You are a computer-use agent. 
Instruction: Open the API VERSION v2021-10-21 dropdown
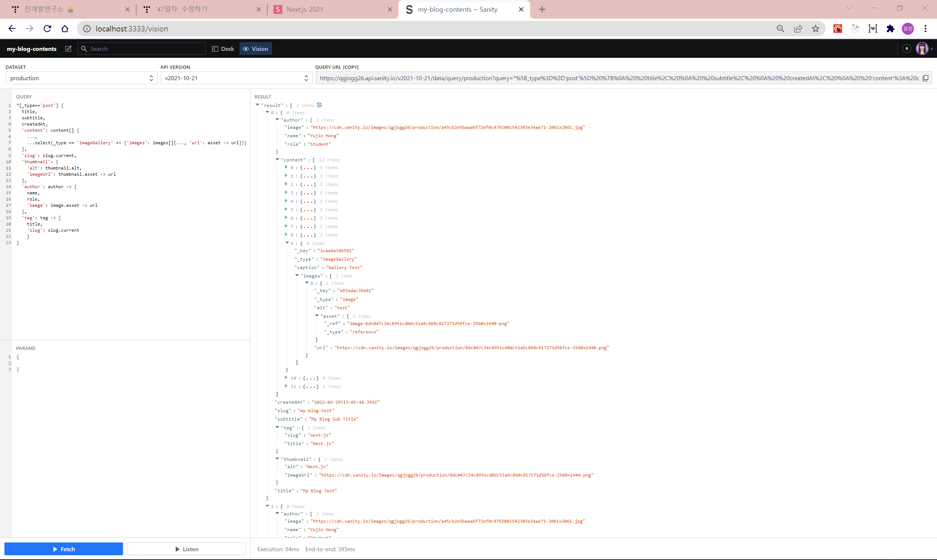pyautogui.click(x=236, y=78)
